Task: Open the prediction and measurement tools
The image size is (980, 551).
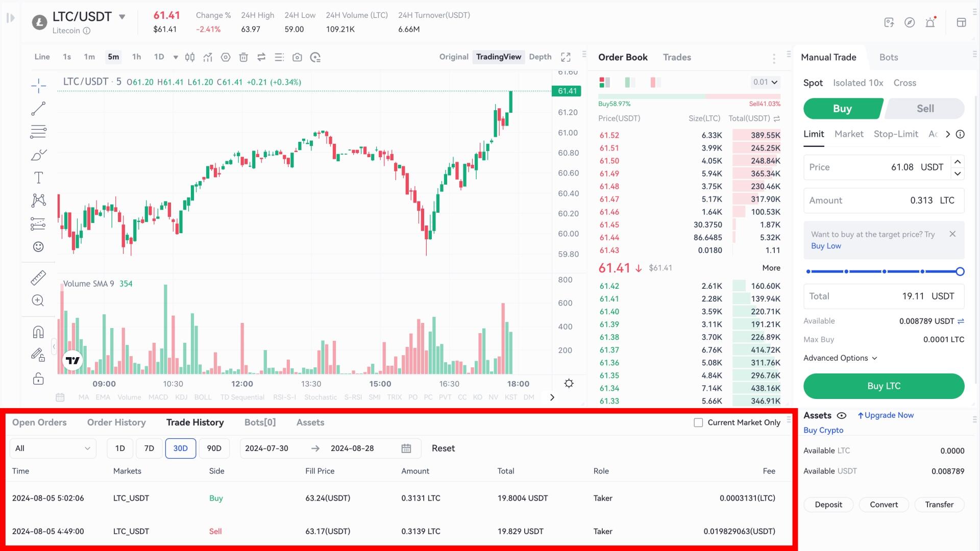Action: [x=38, y=223]
